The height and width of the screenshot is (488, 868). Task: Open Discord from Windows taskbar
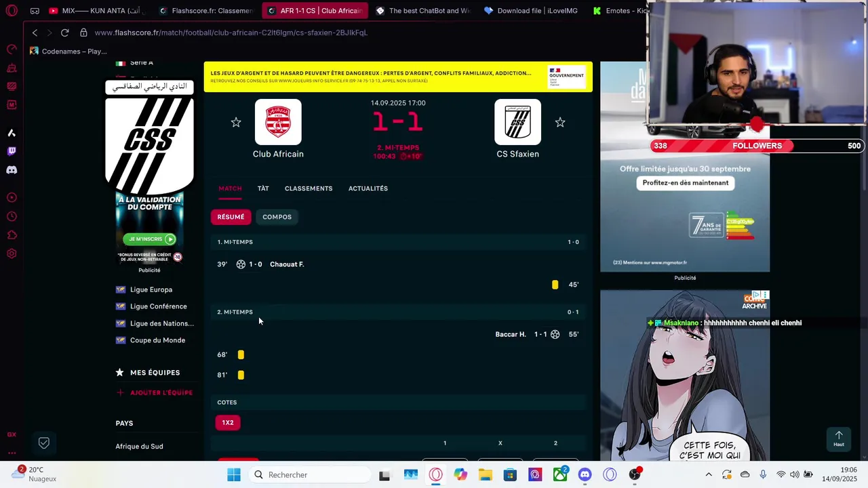click(x=585, y=474)
